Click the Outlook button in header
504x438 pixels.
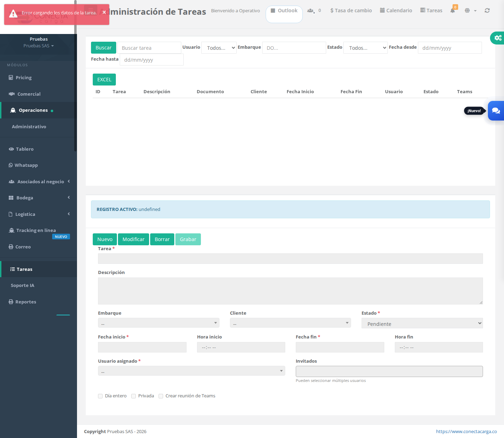[284, 14]
